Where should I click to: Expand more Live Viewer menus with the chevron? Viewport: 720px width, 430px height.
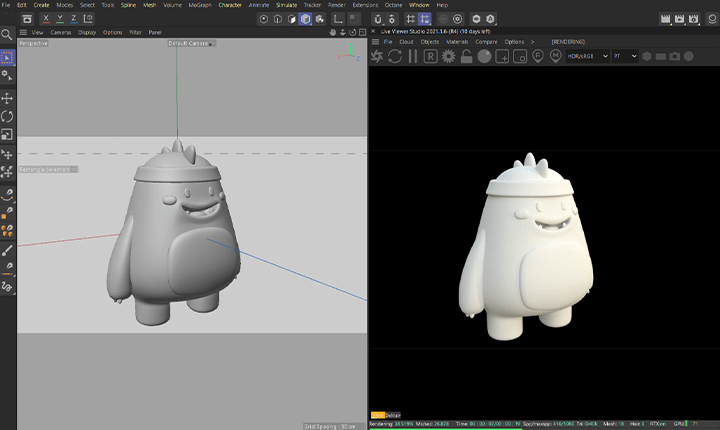(533, 42)
